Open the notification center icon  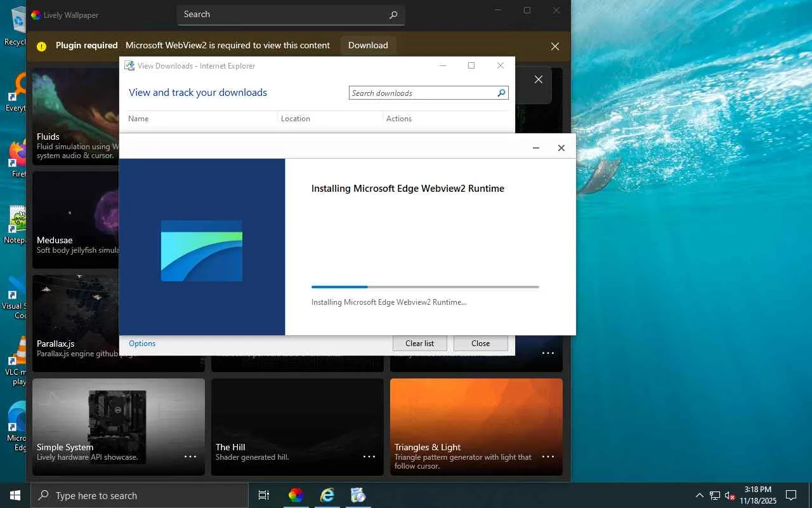pyautogui.click(x=791, y=495)
